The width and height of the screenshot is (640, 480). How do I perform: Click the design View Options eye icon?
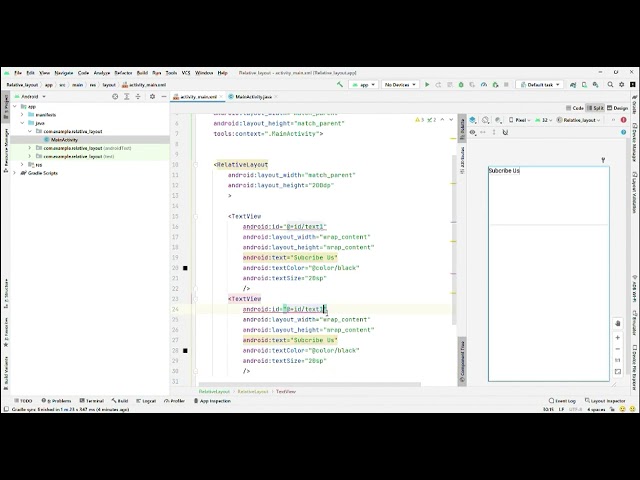click(473, 132)
